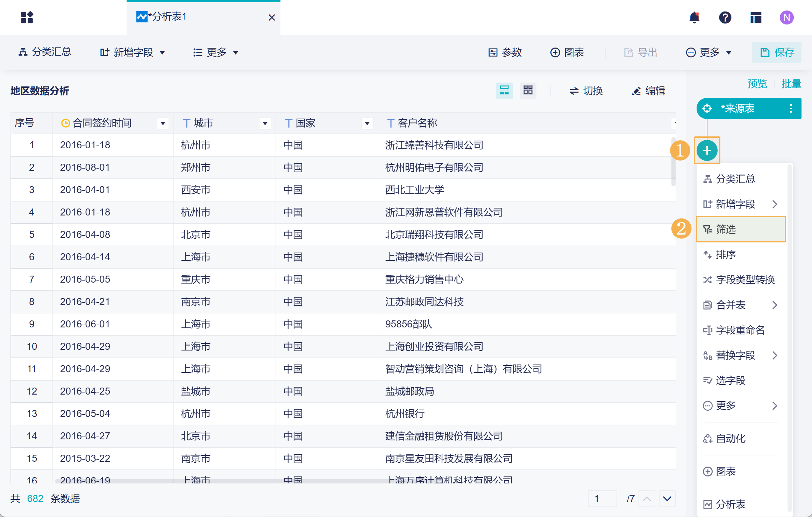Choose 排序 in the step menu
Screen dimensions: 812x517
[726, 254]
